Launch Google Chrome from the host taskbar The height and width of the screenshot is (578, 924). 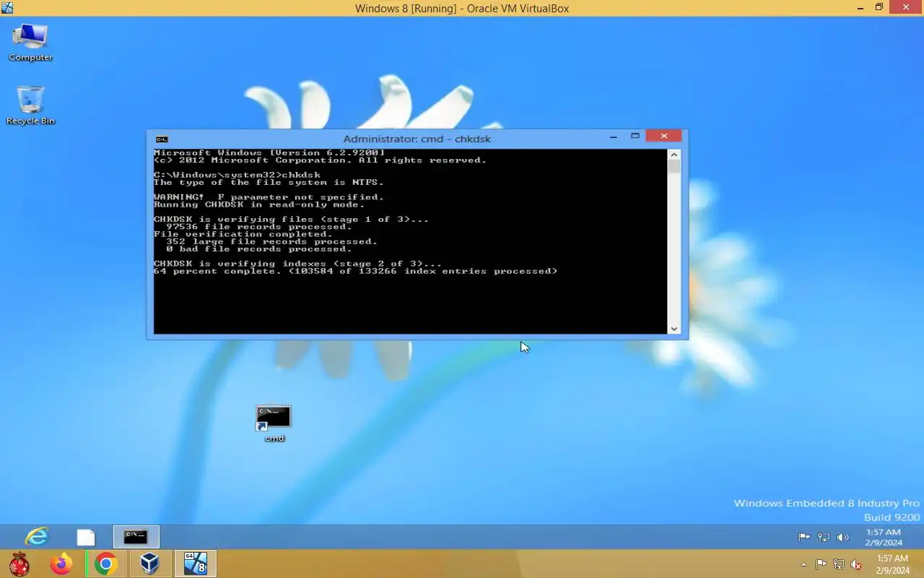pos(106,564)
